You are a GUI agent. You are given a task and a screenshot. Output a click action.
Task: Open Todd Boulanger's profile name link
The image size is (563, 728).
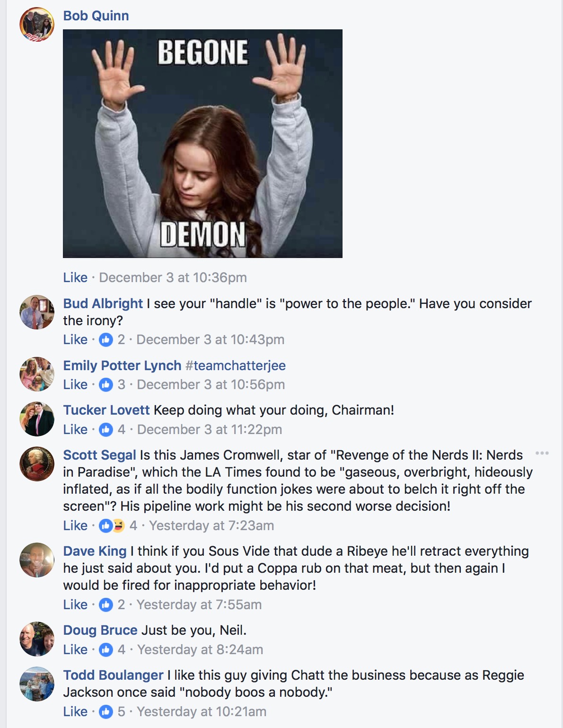pyautogui.click(x=113, y=675)
